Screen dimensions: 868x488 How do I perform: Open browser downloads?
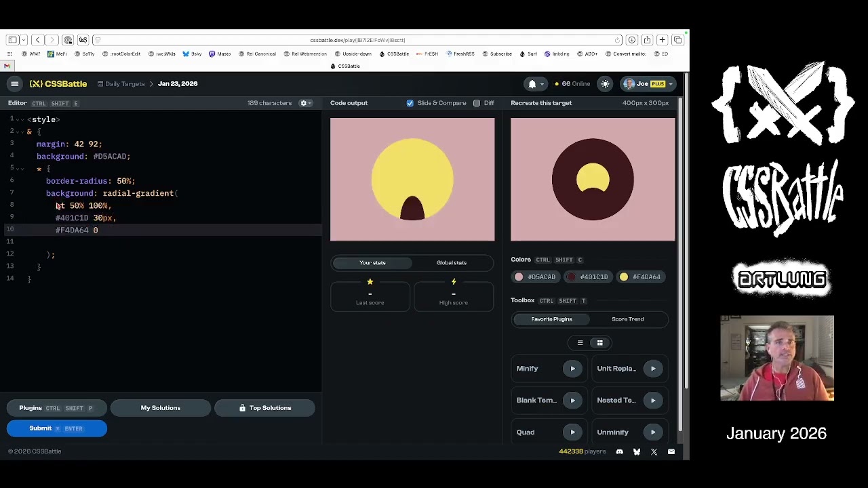point(631,40)
